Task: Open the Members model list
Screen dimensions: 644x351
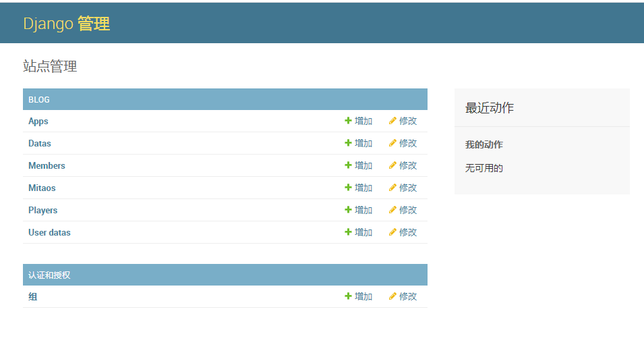Action: (47, 165)
